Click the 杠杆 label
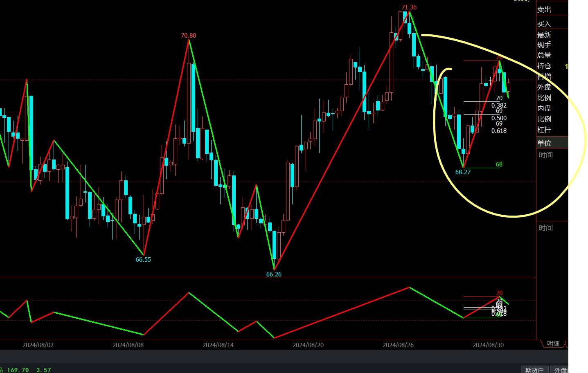This screenshot has height=373, width=588. click(x=544, y=130)
